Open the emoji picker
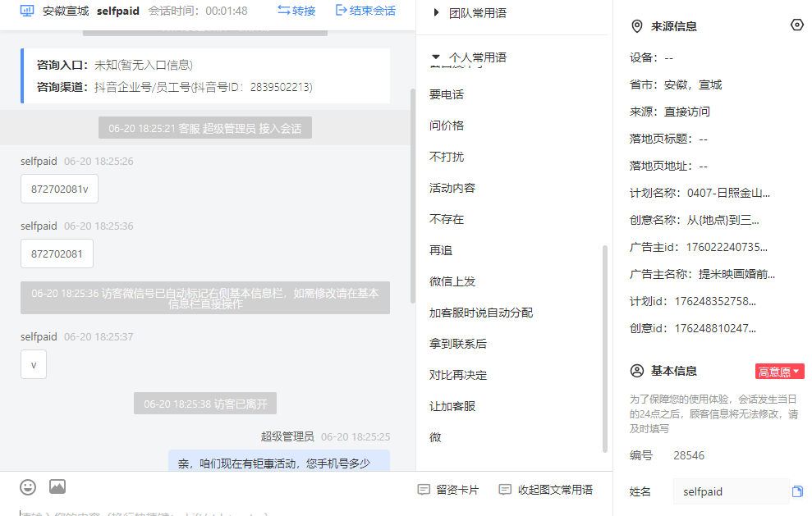Screen dimensions: 812x516 (28, 487)
